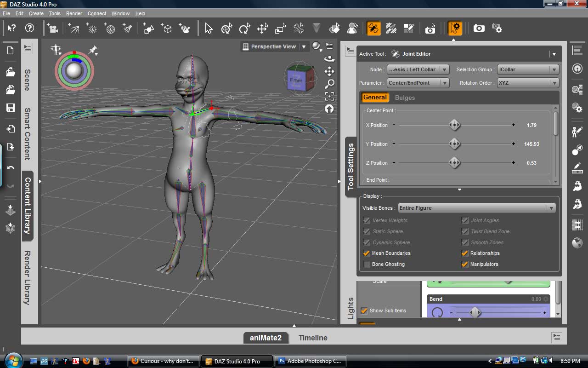588x368 pixels.
Task: Uncheck the Show Sub Items checkbox
Action: pos(364,310)
